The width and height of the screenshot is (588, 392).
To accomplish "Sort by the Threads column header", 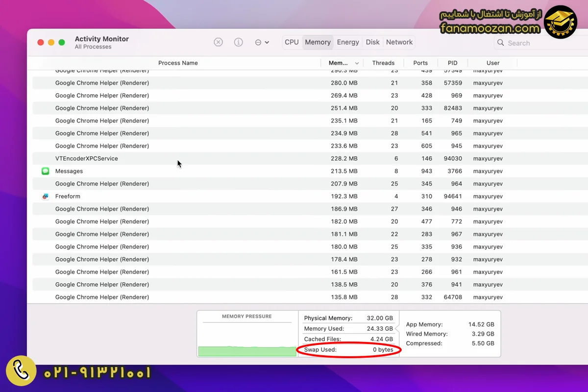I will pyautogui.click(x=383, y=63).
